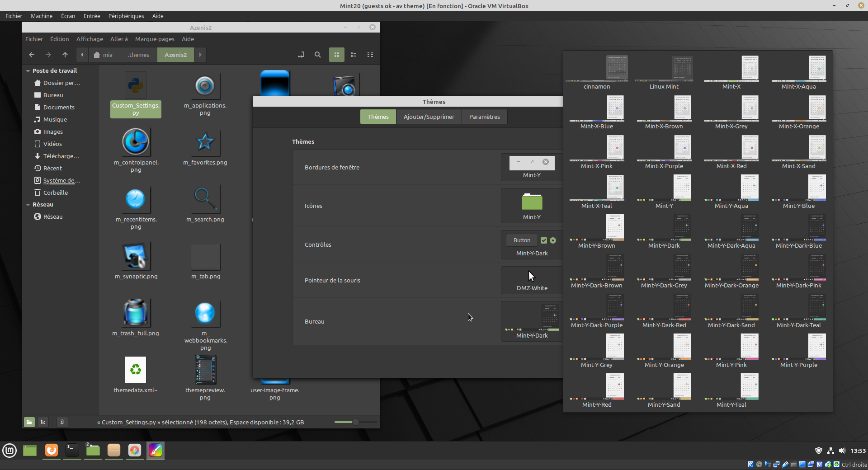The image size is (868, 470).
Task: Select the m_webbookmarks.png globe icon
Action: click(x=205, y=313)
